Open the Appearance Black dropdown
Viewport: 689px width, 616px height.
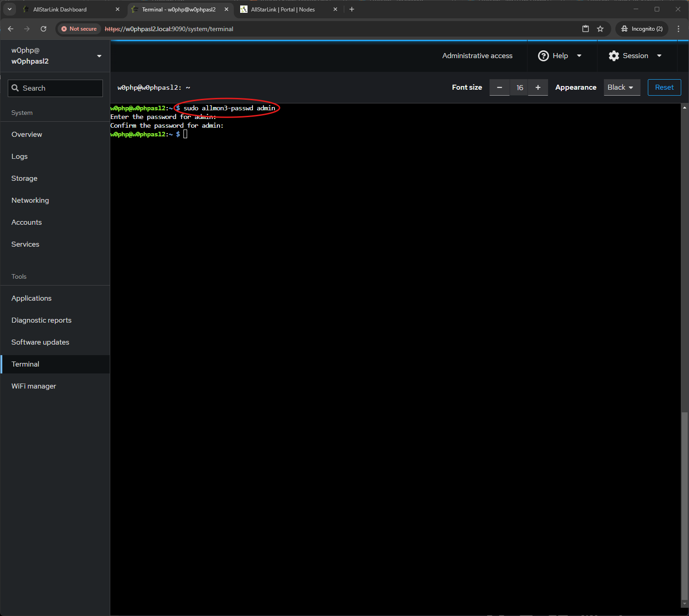(621, 87)
